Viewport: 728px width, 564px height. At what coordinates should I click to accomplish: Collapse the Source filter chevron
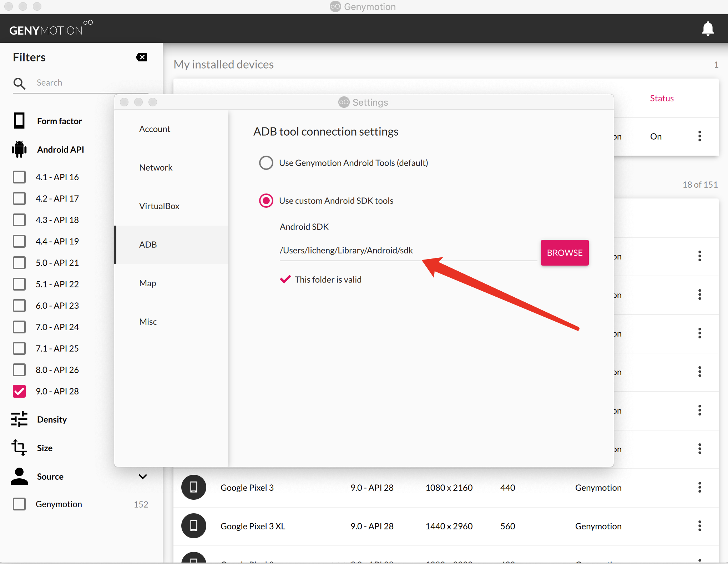pos(143,477)
